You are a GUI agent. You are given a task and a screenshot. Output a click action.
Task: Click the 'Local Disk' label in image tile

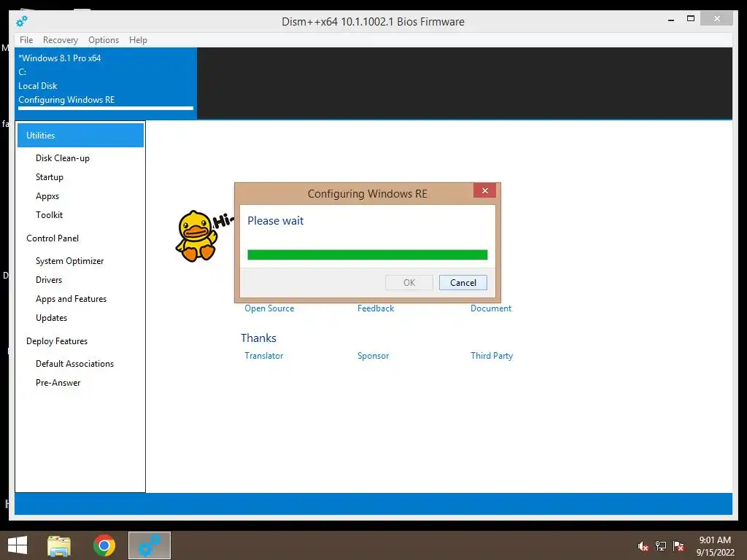click(38, 86)
